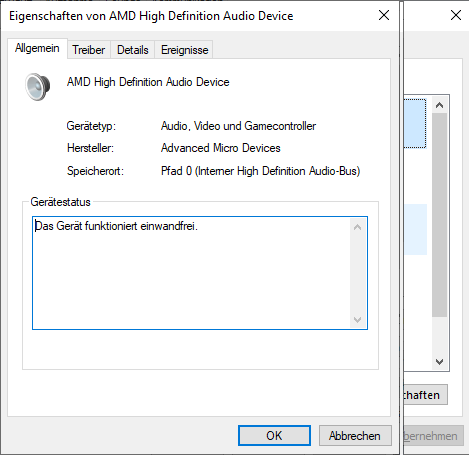This screenshot has height=455, width=469.
Task: Click the text 'Advanced Micro Devices'
Action: (x=221, y=148)
